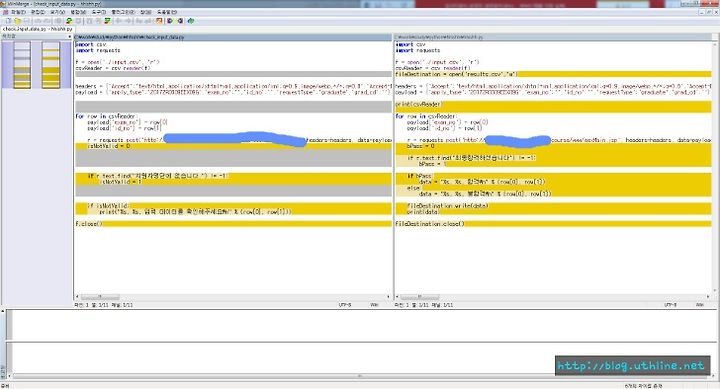720x389 pixels.
Task: Open the 보기(V) menu
Action: tap(57, 12)
